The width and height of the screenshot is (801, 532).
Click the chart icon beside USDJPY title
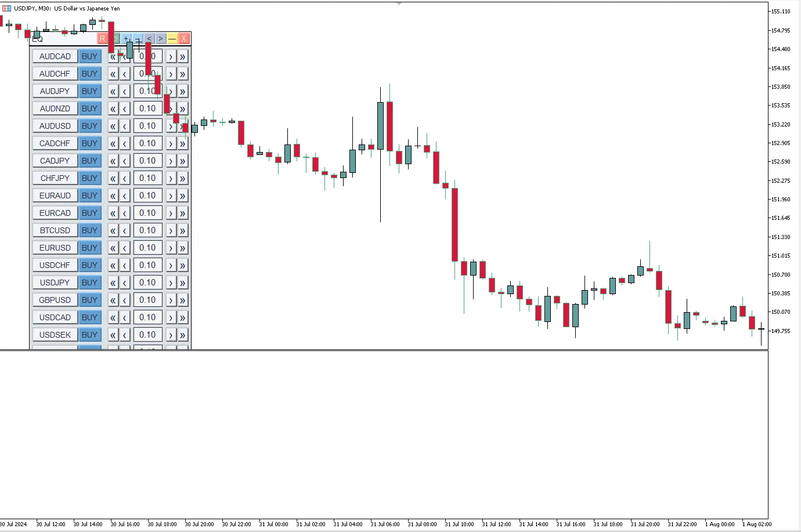click(x=6, y=9)
